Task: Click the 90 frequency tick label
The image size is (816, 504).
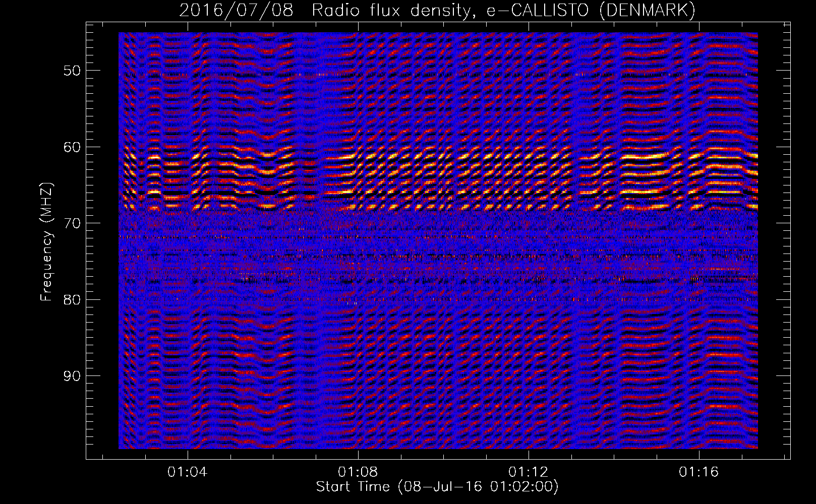Action: tap(72, 376)
